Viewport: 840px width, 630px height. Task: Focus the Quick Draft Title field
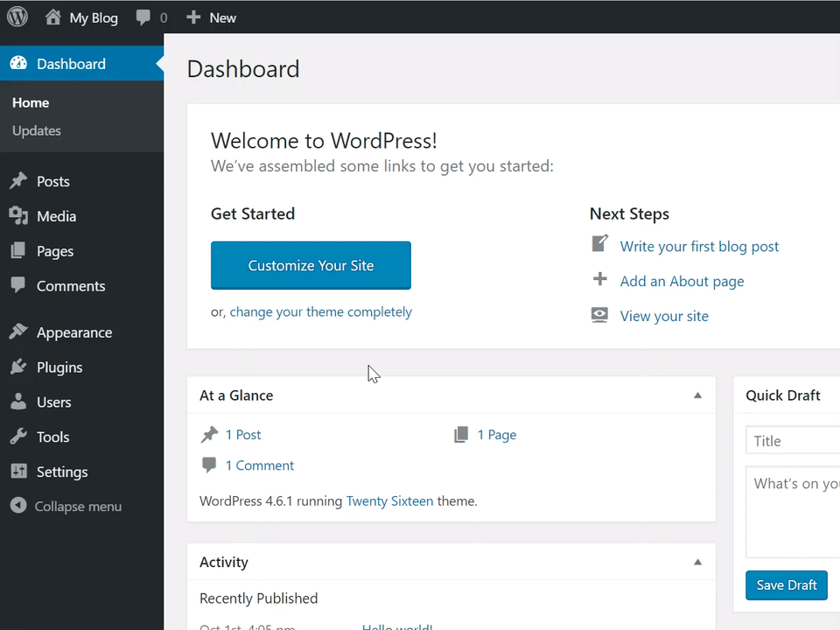click(x=793, y=440)
